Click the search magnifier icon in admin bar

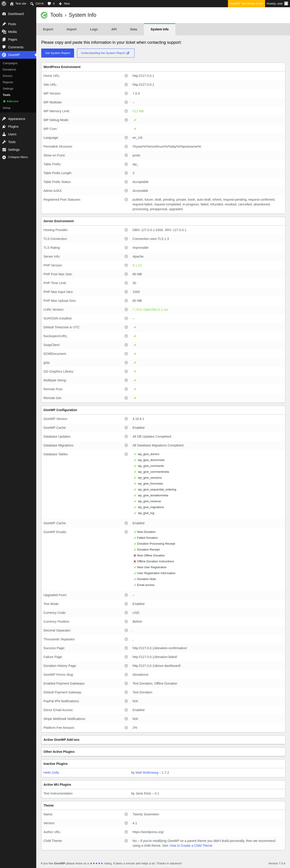coord(32,4)
